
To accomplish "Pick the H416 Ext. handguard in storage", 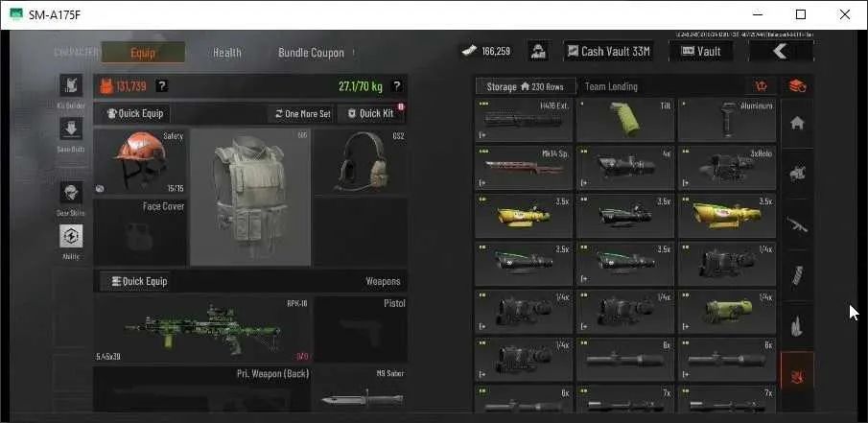I will 524,120.
